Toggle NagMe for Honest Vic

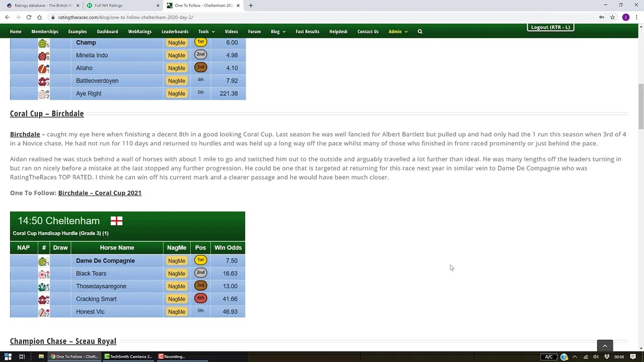[x=177, y=312]
